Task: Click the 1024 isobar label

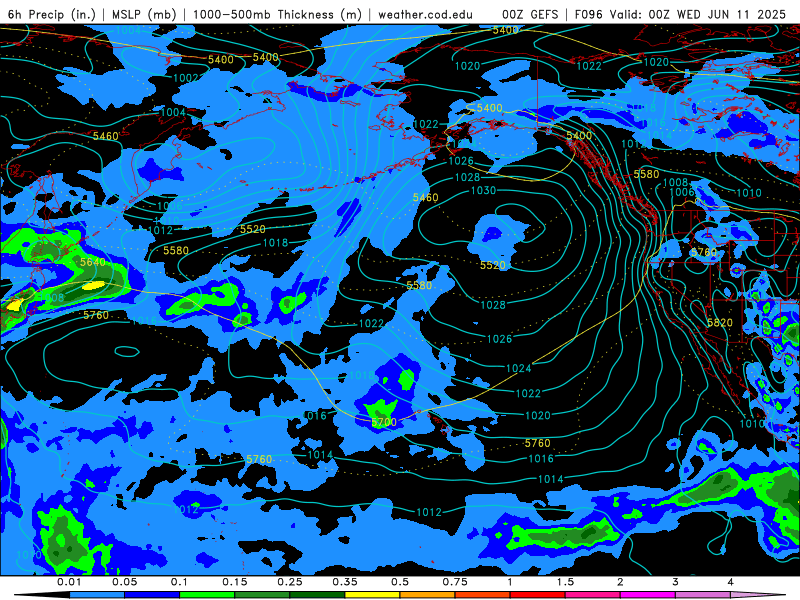Action: [x=518, y=368]
